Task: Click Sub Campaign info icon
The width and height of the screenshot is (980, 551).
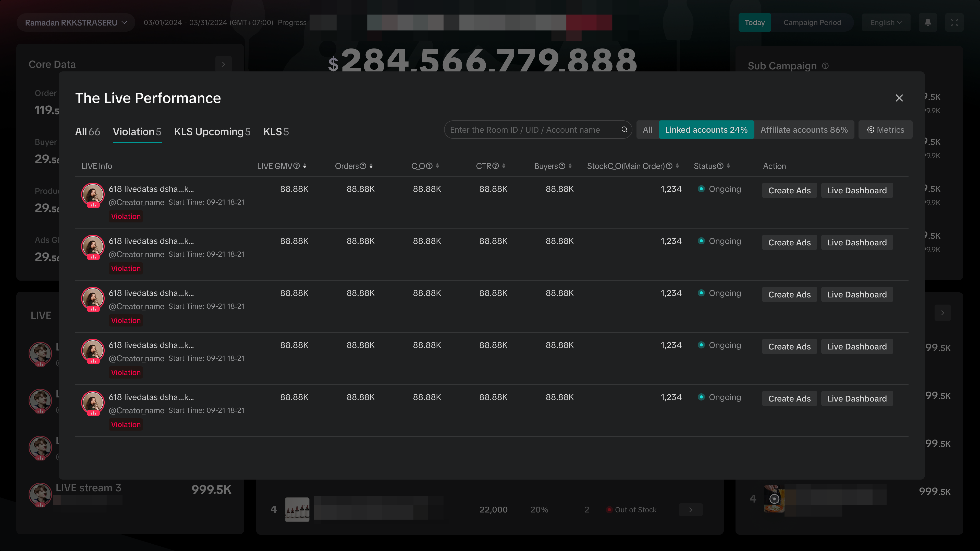Action: pos(825,66)
